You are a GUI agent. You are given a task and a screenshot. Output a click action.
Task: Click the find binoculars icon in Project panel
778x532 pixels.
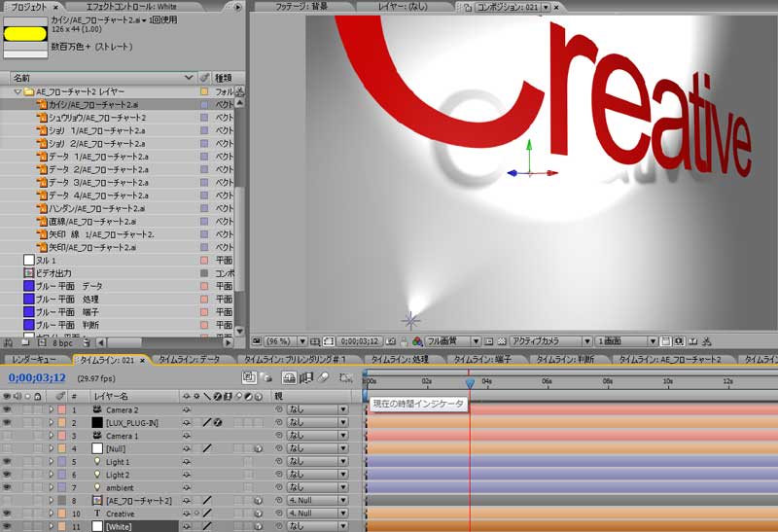(8, 342)
